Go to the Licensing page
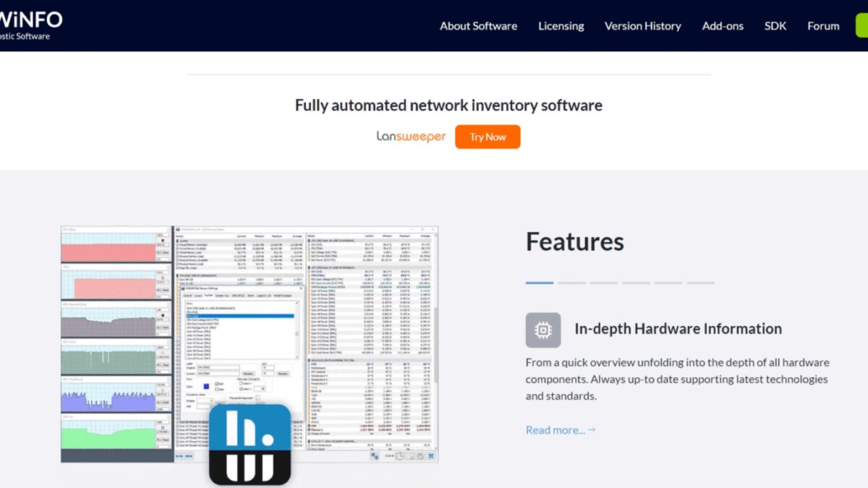The width and height of the screenshot is (868, 488). click(561, 26)
